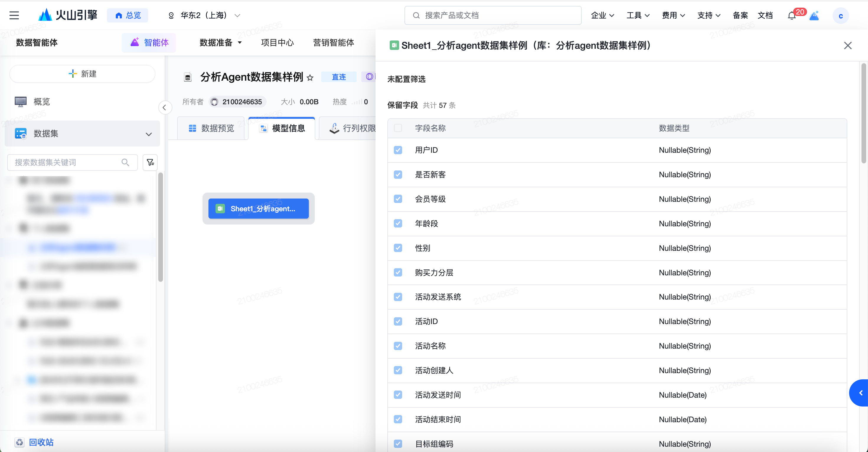Click the 总览 overview button
This screenshot has width=868, height=452.
coord(128,15)
